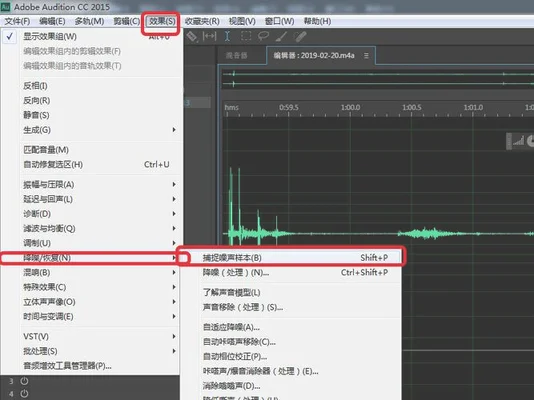
Task: Open the 视图(V) menu
Action: 242,21
